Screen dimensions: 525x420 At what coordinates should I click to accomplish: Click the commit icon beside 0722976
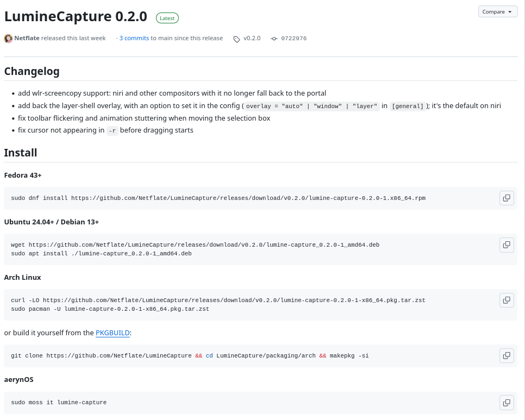pos(274,39)
